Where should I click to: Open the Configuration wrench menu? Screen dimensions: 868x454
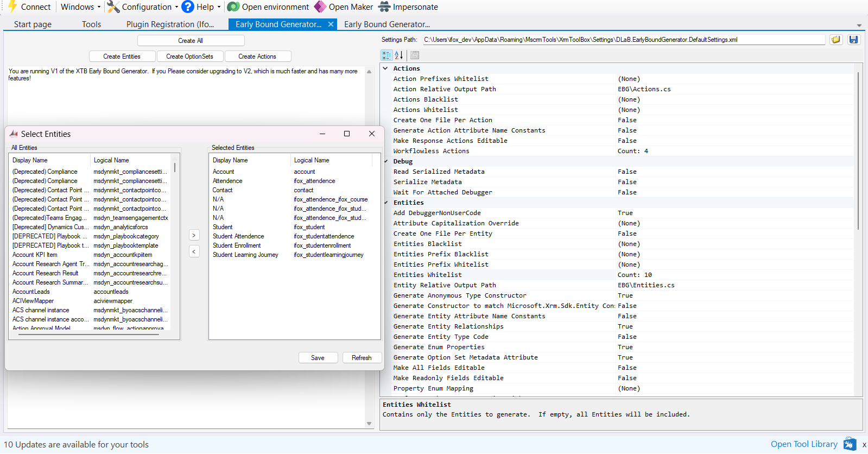pyautogui.click(x=113, y=7)
